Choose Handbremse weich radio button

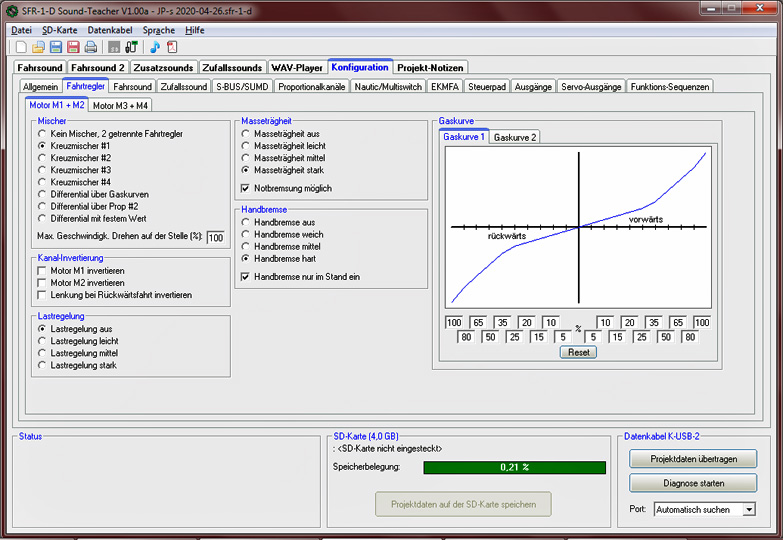coord(246,234)
